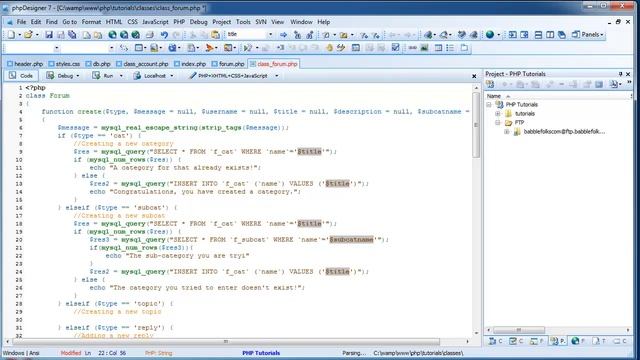Click the Paste clipboard icon

click(x=216, y=35)
